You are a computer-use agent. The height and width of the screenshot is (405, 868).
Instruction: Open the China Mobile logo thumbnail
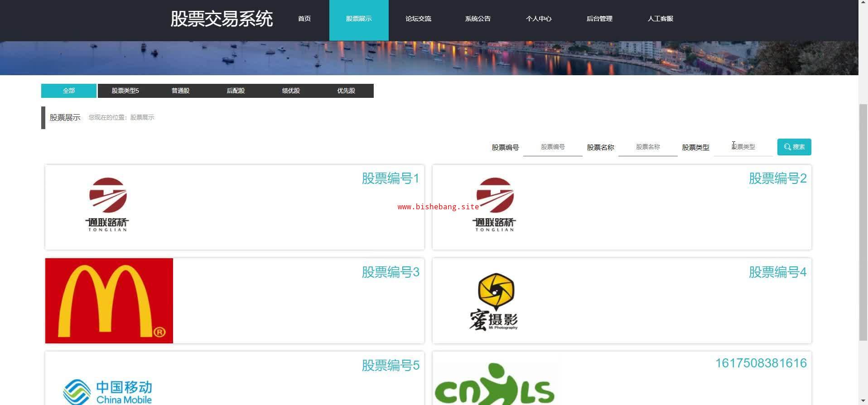(108, 391)
